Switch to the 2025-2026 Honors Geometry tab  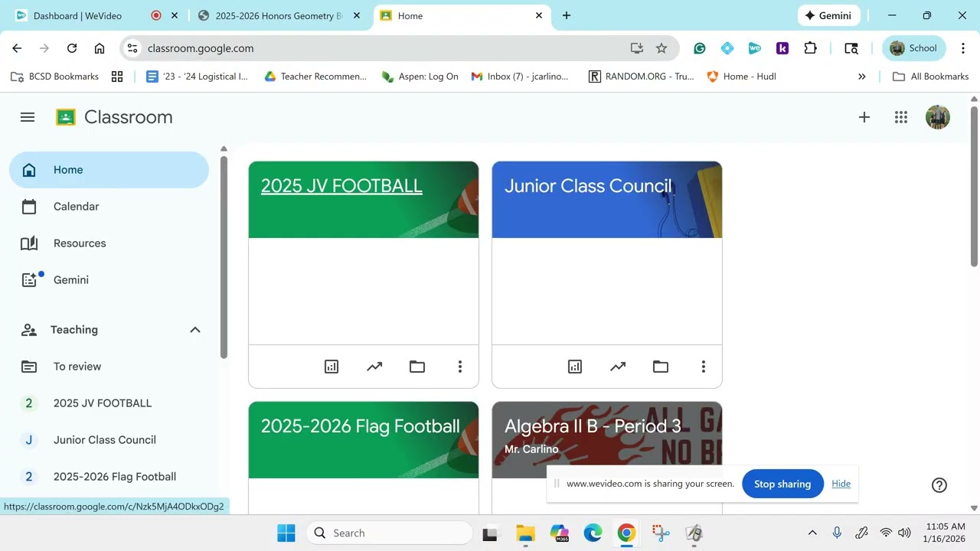(x=278, y=15)
